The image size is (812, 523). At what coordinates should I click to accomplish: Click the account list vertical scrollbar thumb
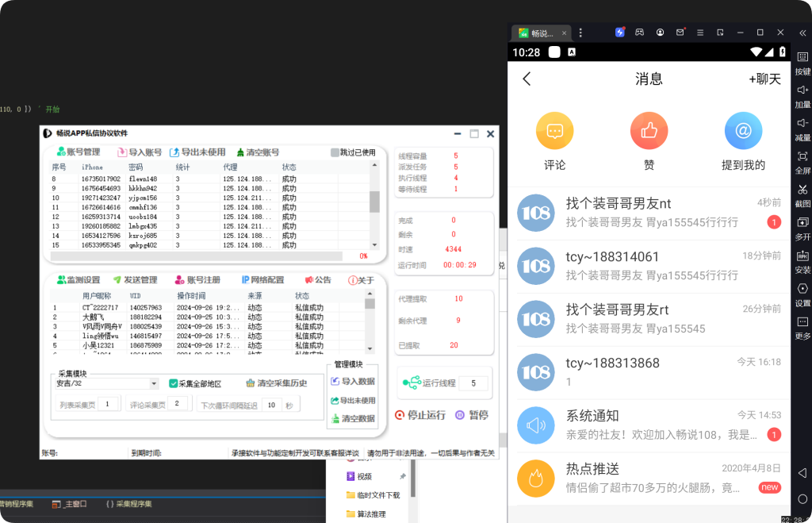[x=374, y=202]
